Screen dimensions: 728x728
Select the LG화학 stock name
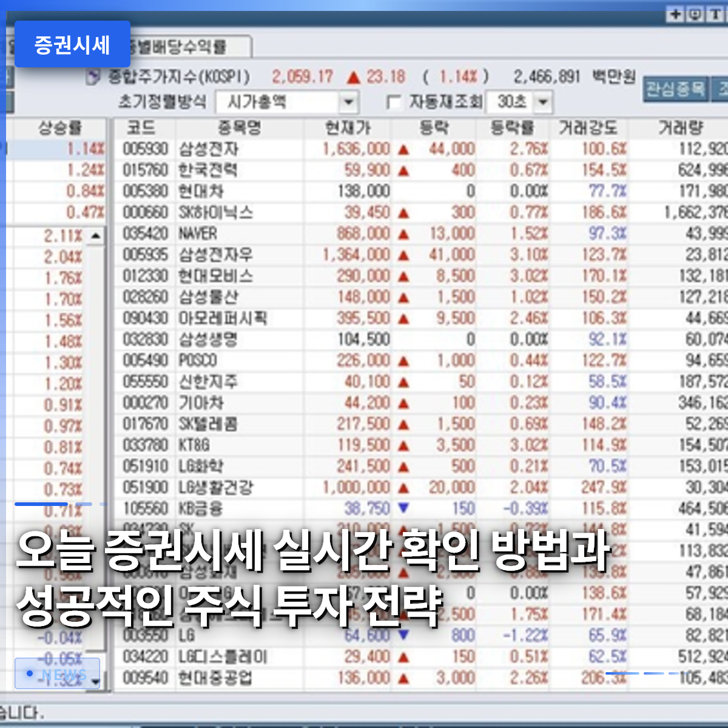coord(201,466)
